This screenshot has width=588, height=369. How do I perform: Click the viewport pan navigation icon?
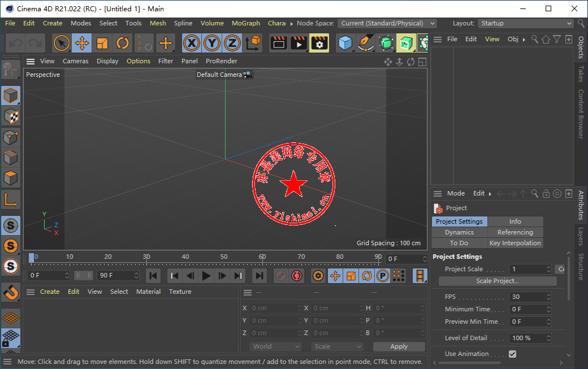coord(388,62)
